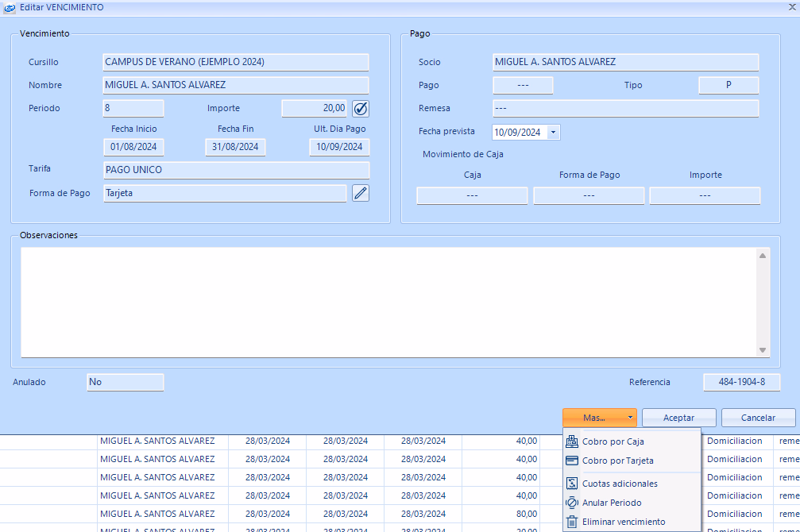Click the credit card icon for Cobro por Tarjeta
Viewport: 800px width, 532px height.
pos(572,461)
